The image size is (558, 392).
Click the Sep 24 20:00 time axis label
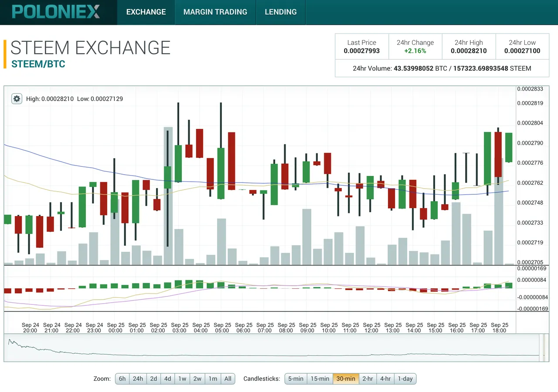pos(30,328)
